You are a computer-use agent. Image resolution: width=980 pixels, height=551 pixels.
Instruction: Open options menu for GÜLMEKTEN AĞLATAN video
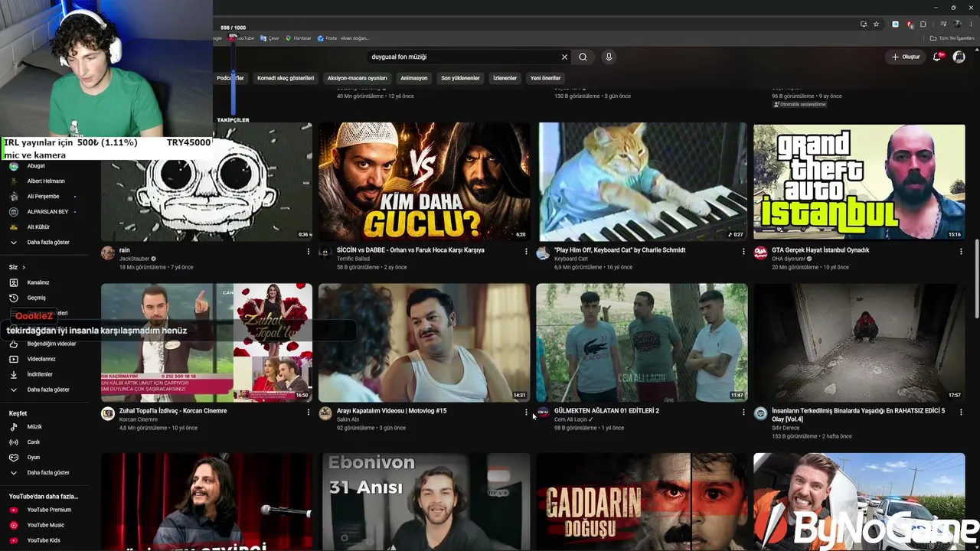click(x=743, y=412)
